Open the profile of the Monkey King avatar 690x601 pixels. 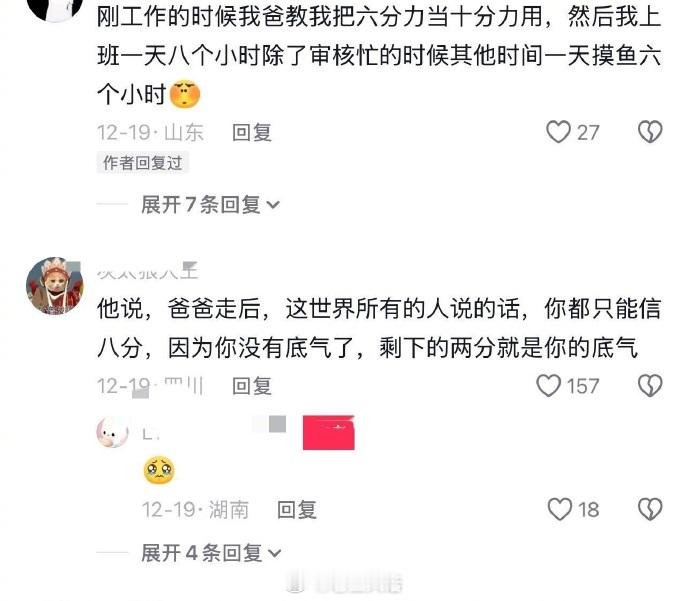[x=55, y=286]
